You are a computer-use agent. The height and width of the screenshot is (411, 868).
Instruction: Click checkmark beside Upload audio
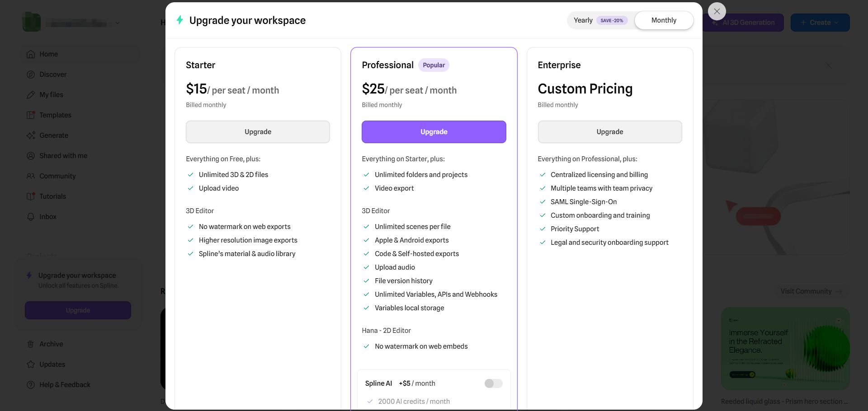(366, 267)
